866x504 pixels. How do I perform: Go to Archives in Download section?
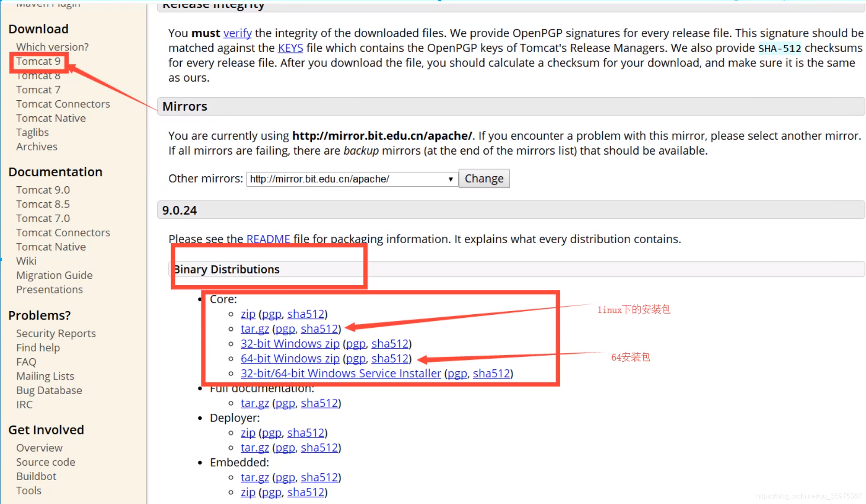36,147
